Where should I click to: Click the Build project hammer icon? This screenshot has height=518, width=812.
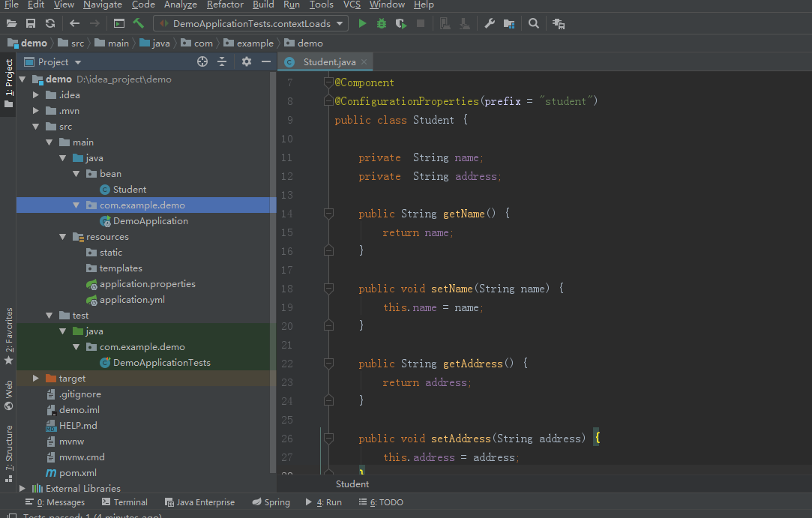138,23
